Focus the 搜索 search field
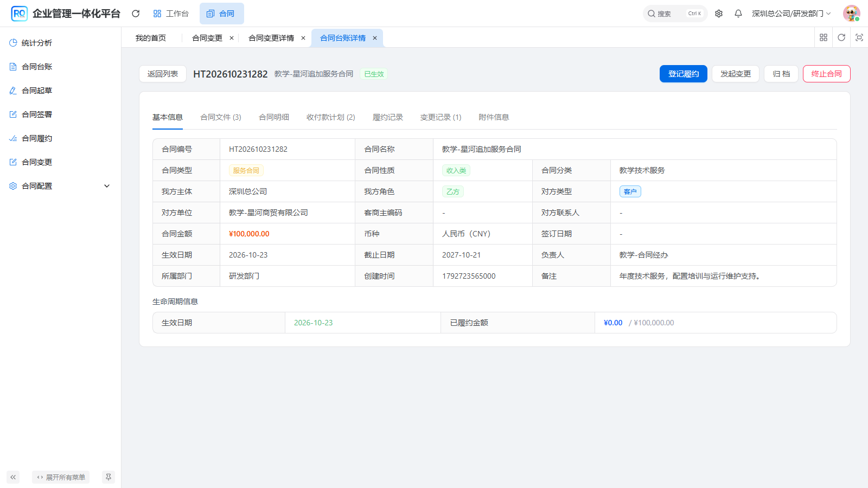The image size is (868, 488). [x=675, y=14]
